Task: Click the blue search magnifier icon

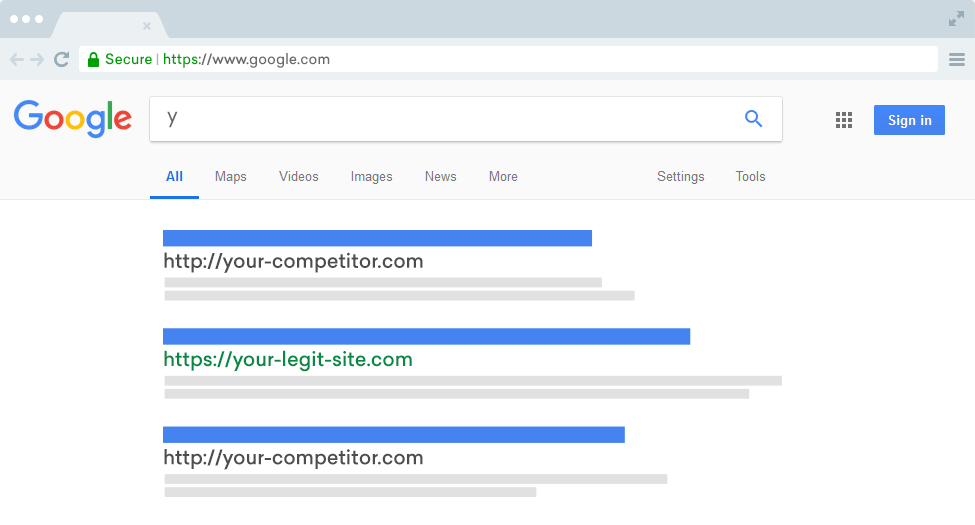Action: pyautogui.click(x=754, y=119)
